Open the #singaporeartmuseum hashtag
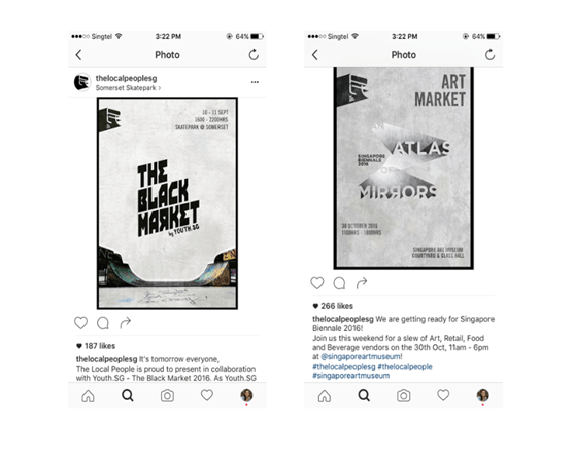This screenshot has width=569, height=456. (x=351, y=376)
